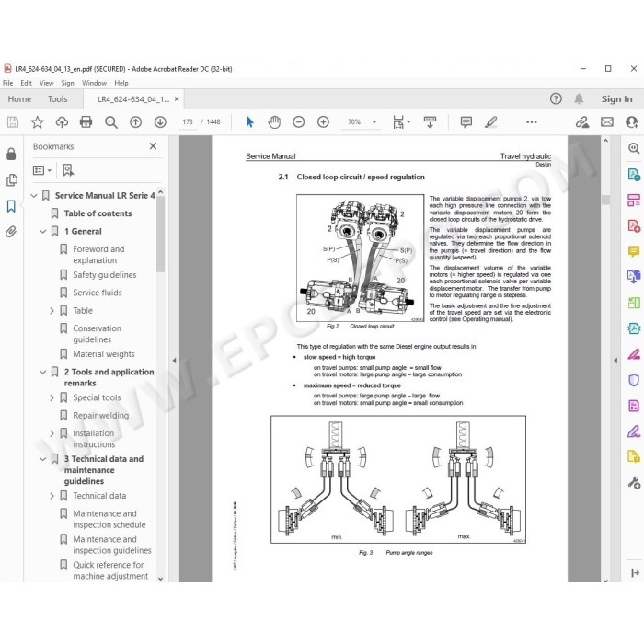644x644 pixels.
Task: Go to previous page arrow icon
Action: coord(135,122)
